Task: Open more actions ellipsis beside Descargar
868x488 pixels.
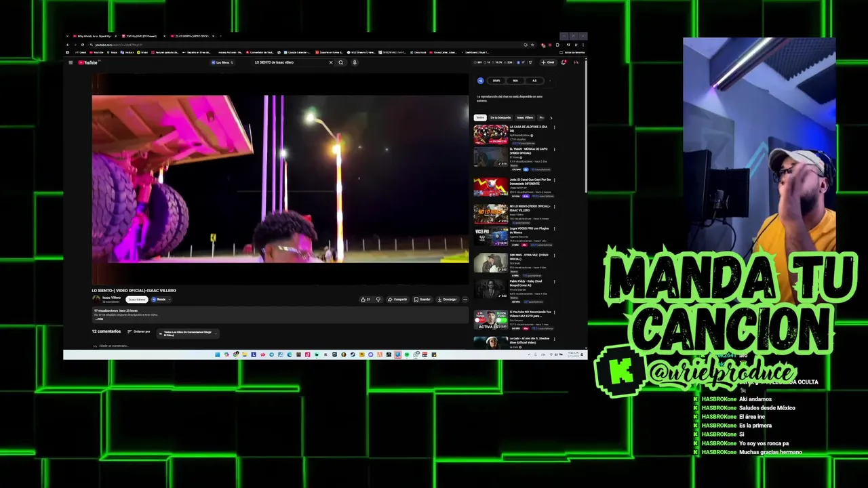Action: 465,299
